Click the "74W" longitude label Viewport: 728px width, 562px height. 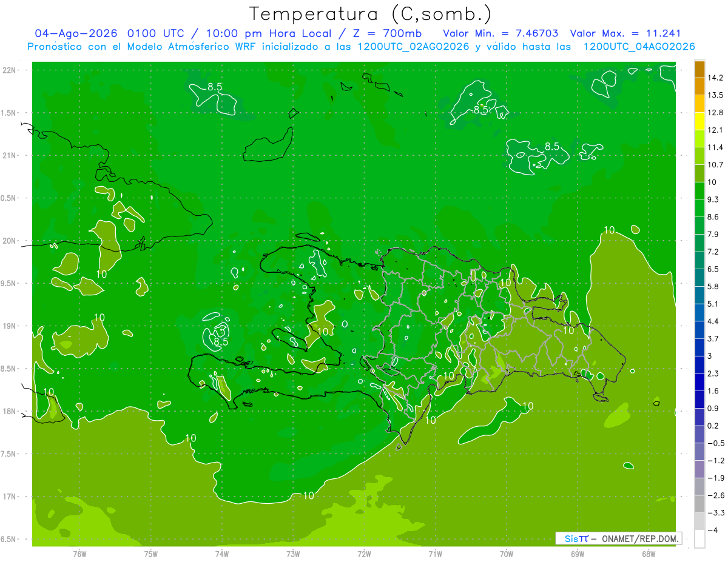click(221, 554)
